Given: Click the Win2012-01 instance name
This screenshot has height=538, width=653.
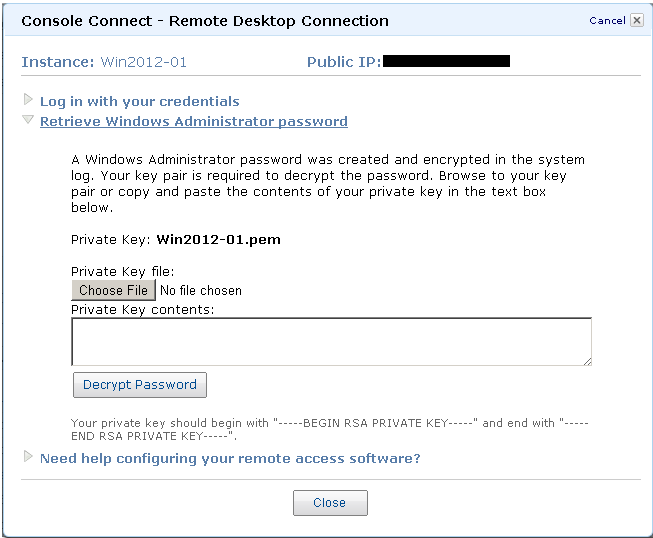Looking at the screenshot, I should [143, 62].
